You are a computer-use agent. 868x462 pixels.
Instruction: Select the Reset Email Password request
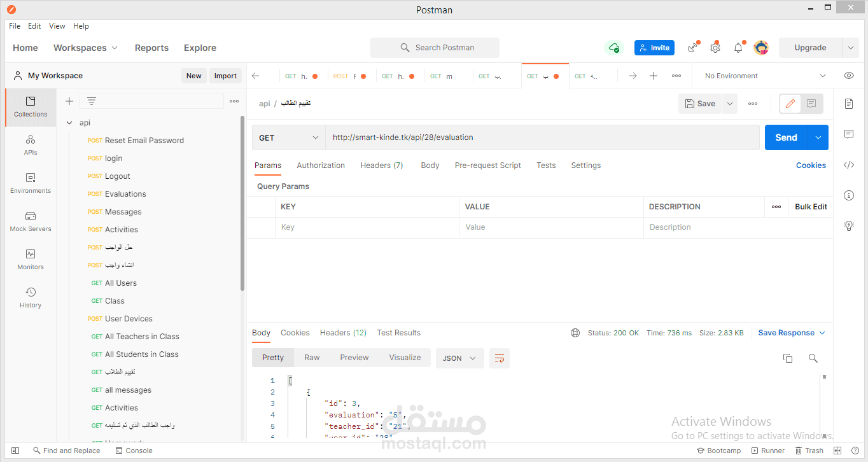[144, 141]
